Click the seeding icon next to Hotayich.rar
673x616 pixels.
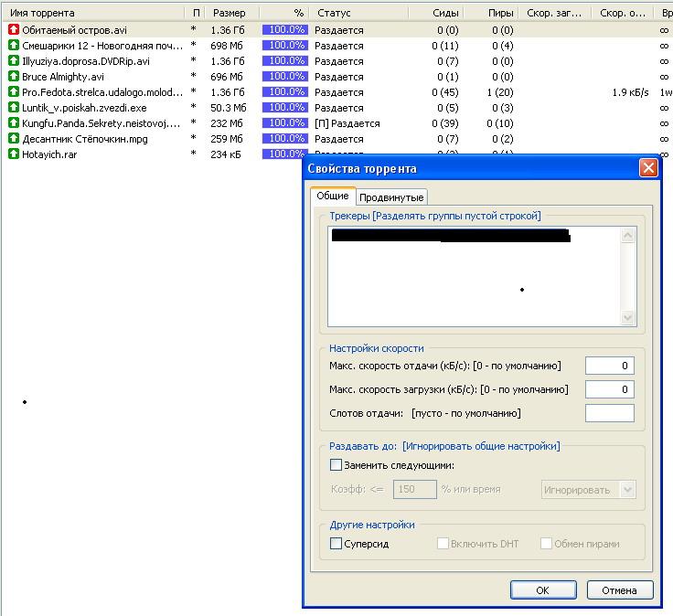click(x=14, y=154)
